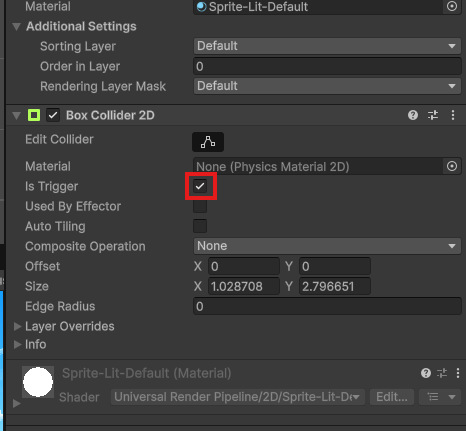Open the Composite Operation dropdown

pos(327,246)
